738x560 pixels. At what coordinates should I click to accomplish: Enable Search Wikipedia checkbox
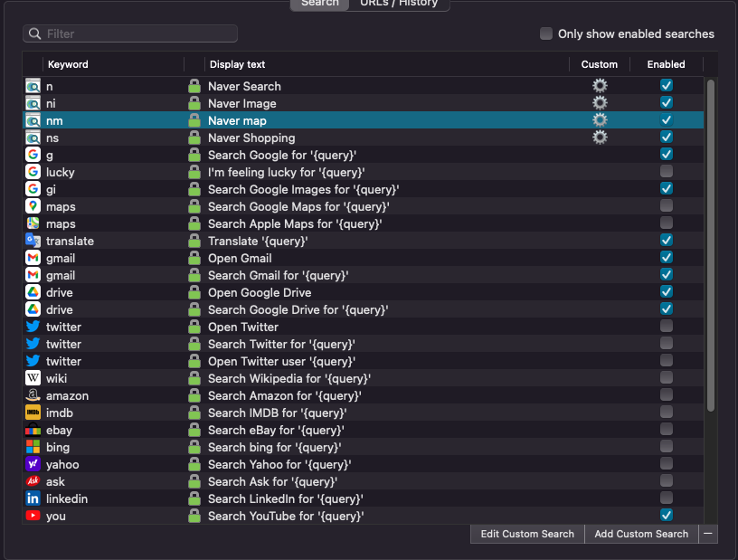(x=666, y=378)
